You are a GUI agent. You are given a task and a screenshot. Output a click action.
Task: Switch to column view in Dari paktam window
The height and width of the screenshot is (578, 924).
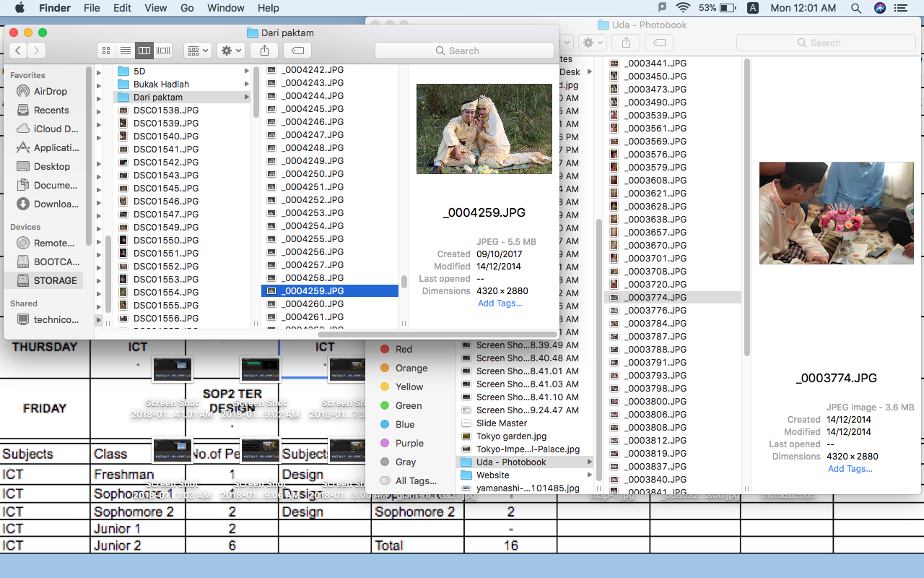coord(144,51)
